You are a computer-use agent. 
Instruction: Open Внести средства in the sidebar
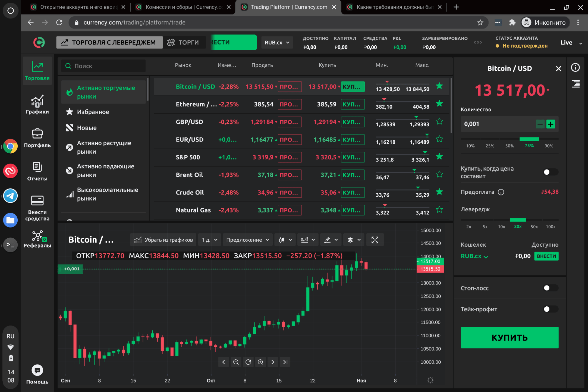point(37,208)
